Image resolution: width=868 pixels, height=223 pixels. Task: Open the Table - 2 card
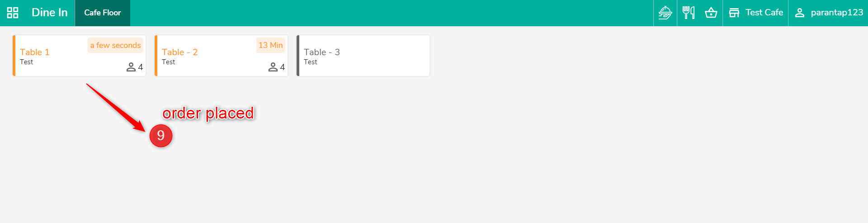coord(221,56)
